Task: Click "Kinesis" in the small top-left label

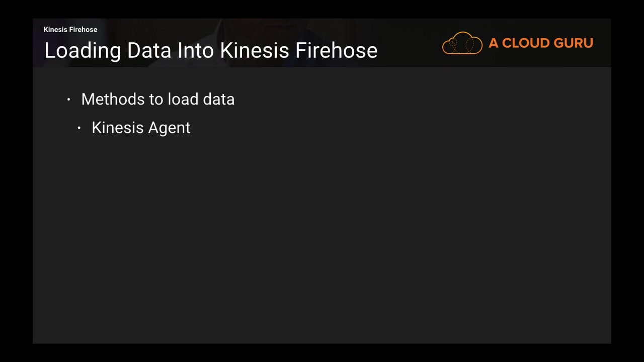Action: (55, 30)
